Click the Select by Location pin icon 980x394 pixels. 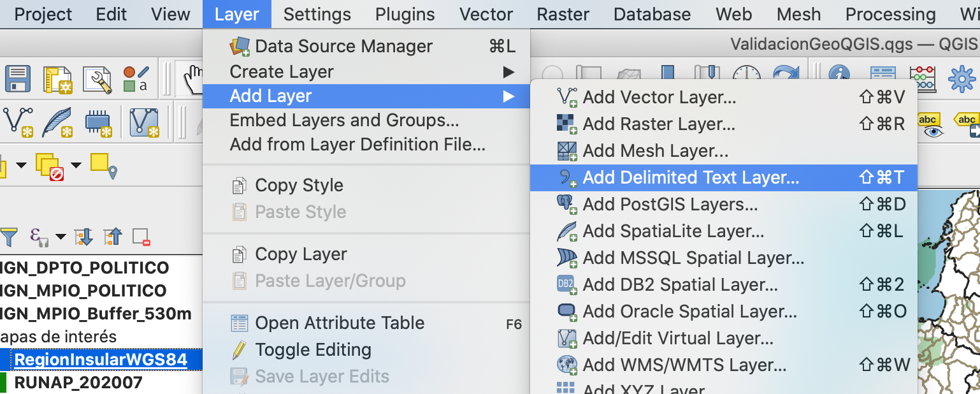coord(104,166)
